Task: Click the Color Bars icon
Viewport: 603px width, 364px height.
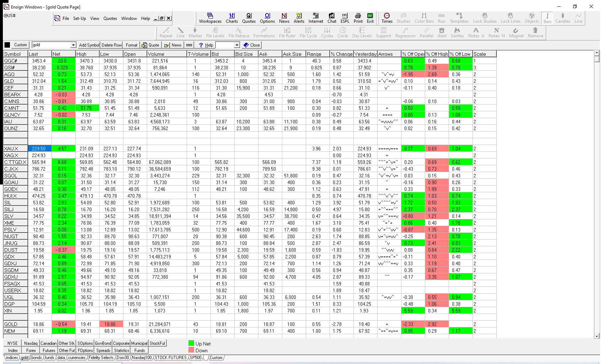Action: click(424, 18)
